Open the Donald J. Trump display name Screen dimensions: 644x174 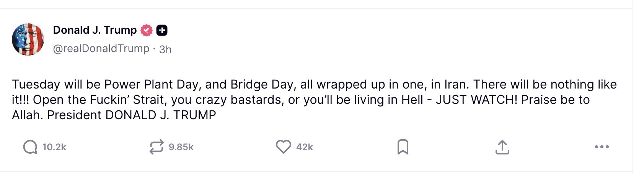[95, 30]
